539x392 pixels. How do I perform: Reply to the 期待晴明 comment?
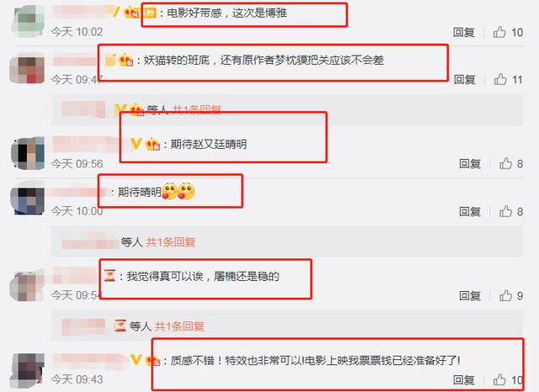[470, 211]
